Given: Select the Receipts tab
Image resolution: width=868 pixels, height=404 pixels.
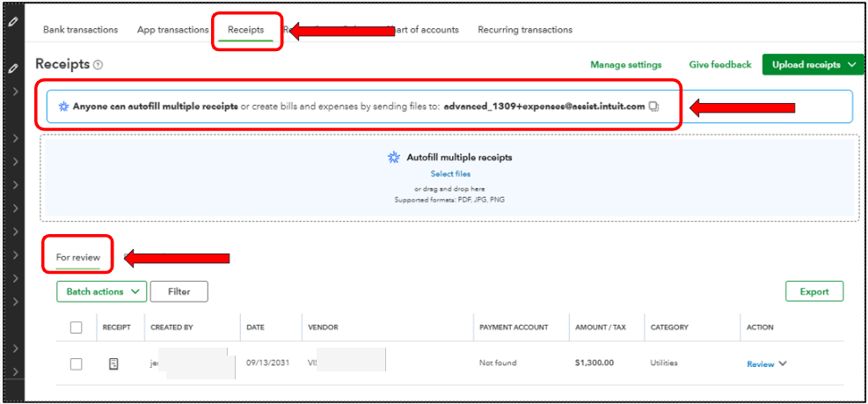Looking at the screenshot, I should tap(245, 30).
